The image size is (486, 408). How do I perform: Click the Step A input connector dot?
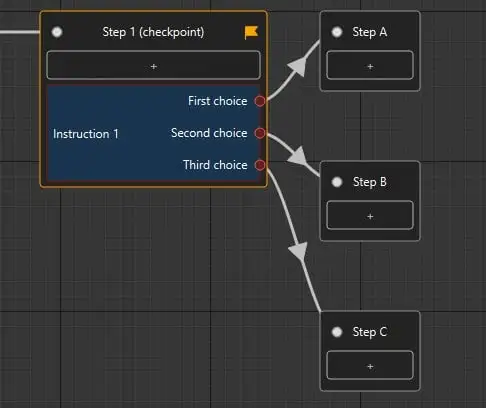coord(337,32)
